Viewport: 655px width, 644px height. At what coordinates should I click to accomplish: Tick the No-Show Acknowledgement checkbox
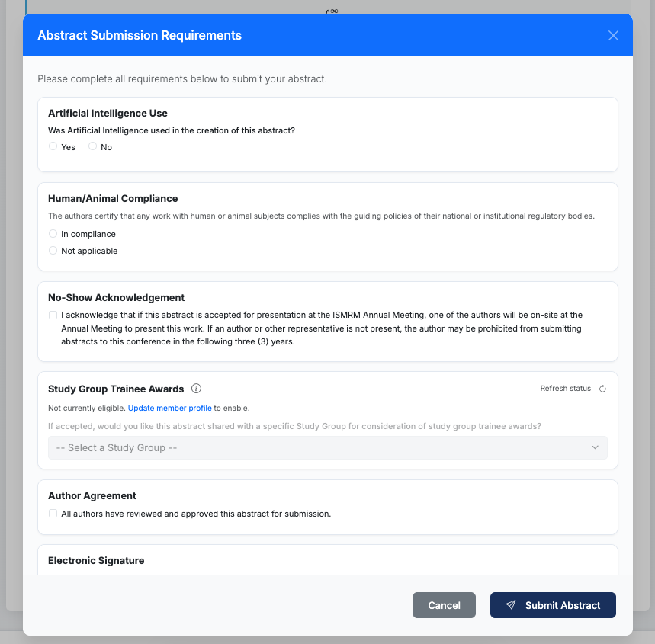pyautogui.click(x=53, y=315)
